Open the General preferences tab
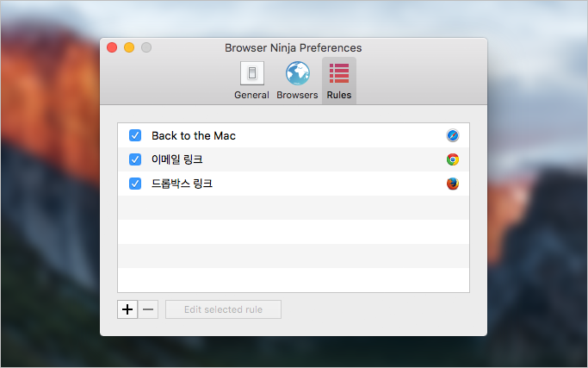This screenshot has width=588, height=368. 251,81
